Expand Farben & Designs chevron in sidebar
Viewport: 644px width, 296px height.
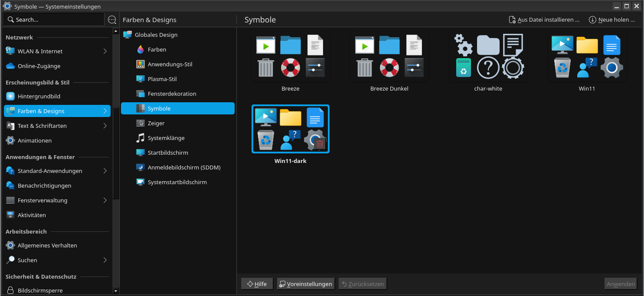105,111
